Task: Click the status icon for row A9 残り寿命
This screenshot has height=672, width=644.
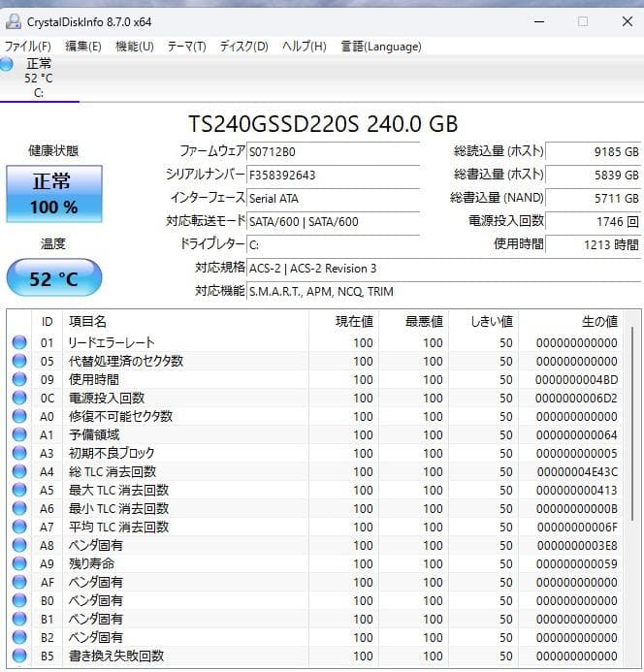Action: [19, 563]
